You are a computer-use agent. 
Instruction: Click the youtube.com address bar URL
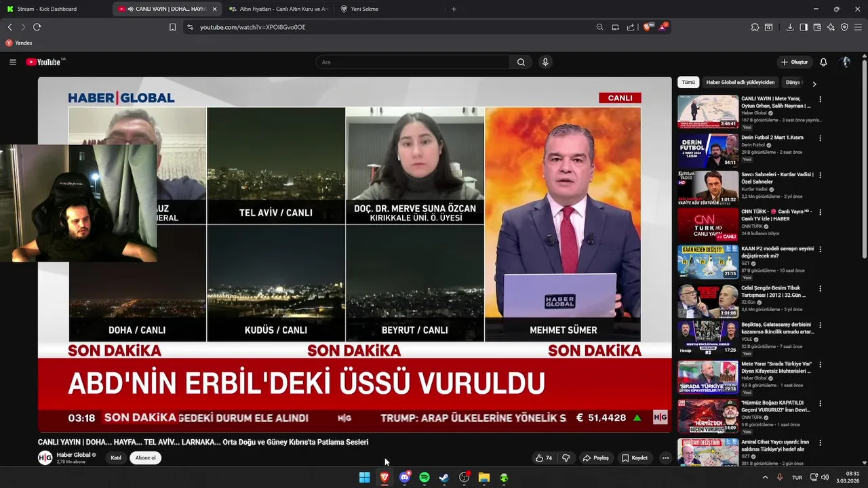pyautogui.click(x=252, y=27)
